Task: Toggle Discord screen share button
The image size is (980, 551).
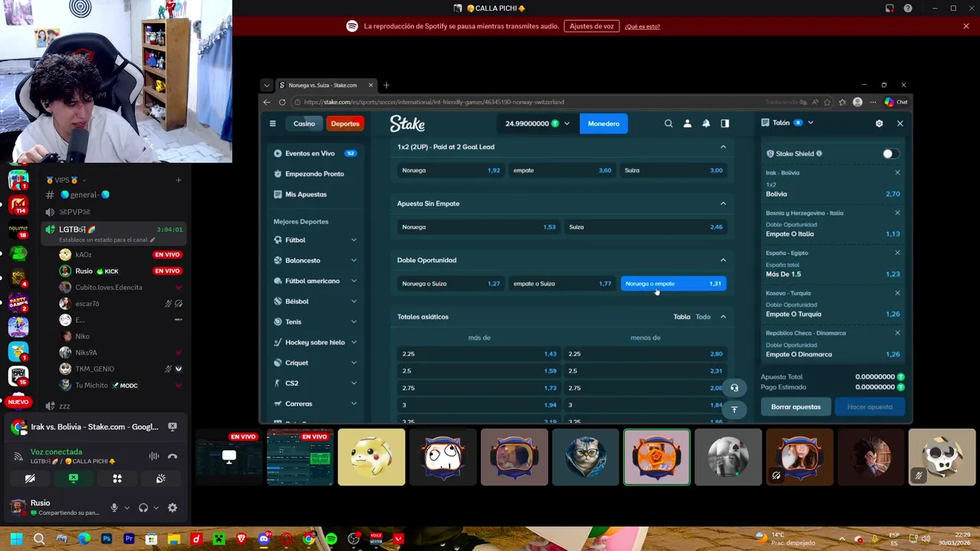Action: point(73,478)
